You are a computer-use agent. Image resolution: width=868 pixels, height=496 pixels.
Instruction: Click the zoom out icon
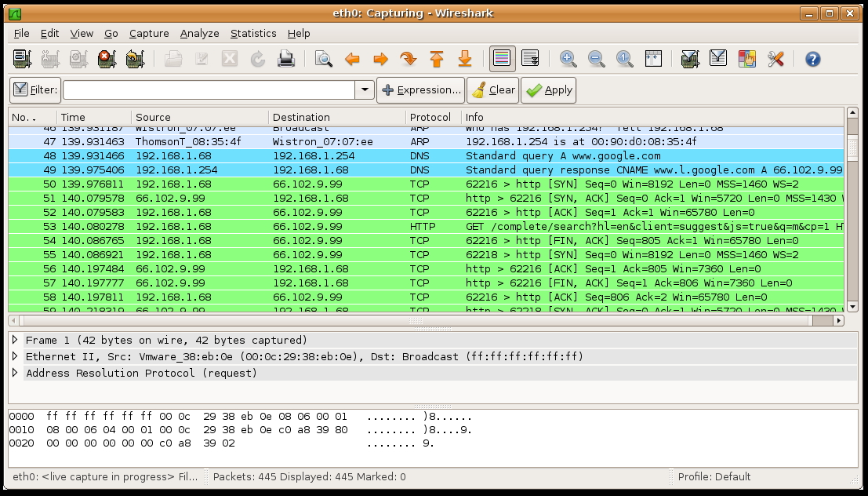point(596,59)
